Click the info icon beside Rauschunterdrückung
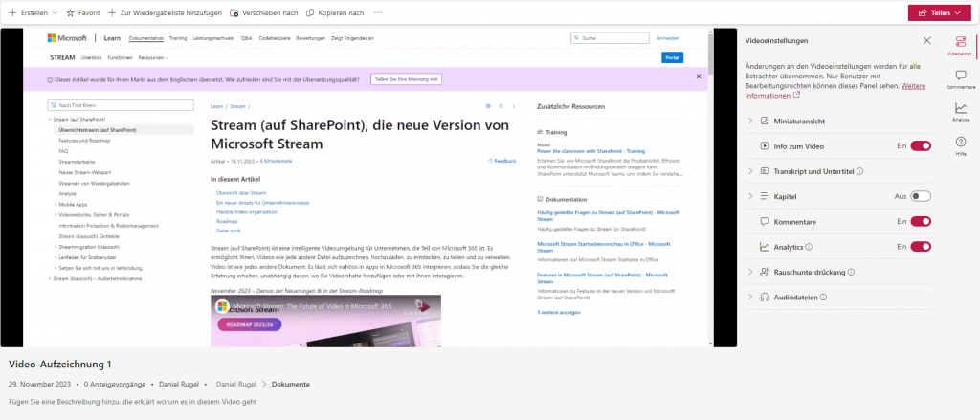980x420 pixels. click(851, 273)
